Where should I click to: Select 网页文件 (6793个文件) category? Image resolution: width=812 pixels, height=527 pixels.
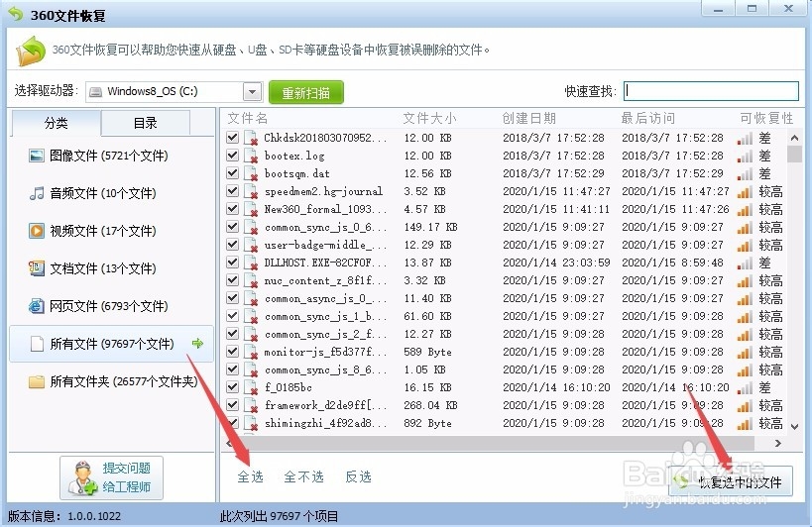tap(111, 306)
